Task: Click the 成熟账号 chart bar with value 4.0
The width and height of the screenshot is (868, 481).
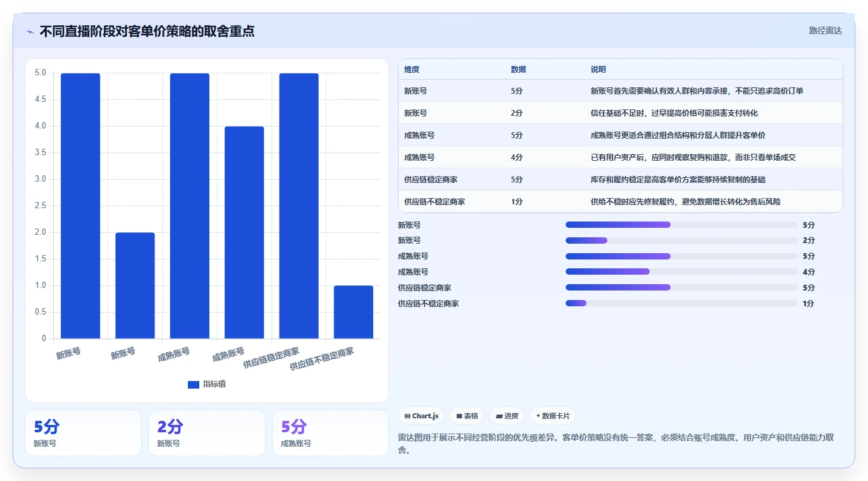Action: [x=244, y=232]
